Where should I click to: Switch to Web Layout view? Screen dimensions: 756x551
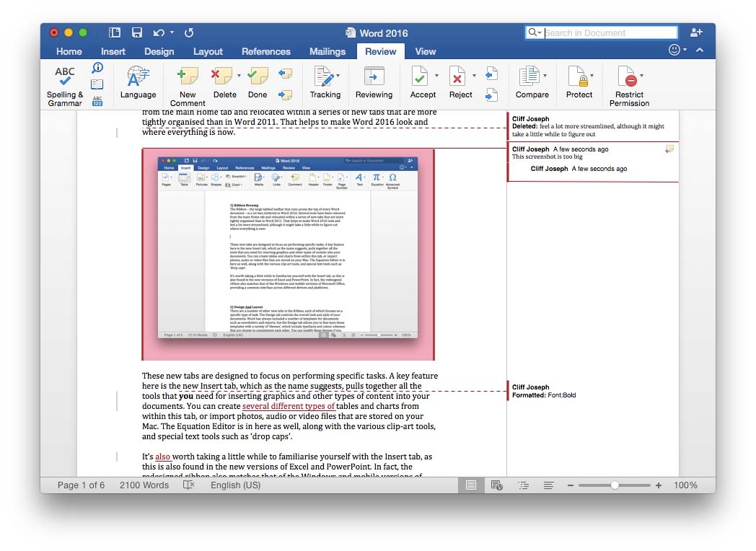pyautogui.click(x=496, y=485)
